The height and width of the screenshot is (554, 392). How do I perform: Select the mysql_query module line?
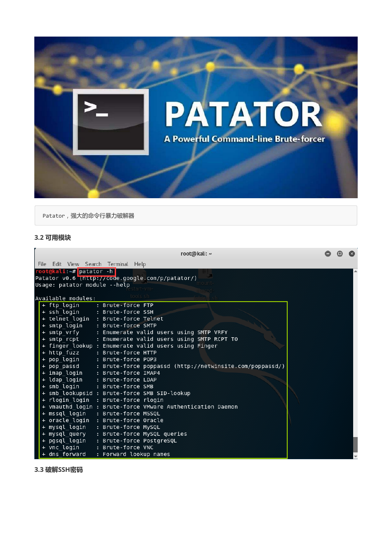pyautogui.click(x=114, y=434)
